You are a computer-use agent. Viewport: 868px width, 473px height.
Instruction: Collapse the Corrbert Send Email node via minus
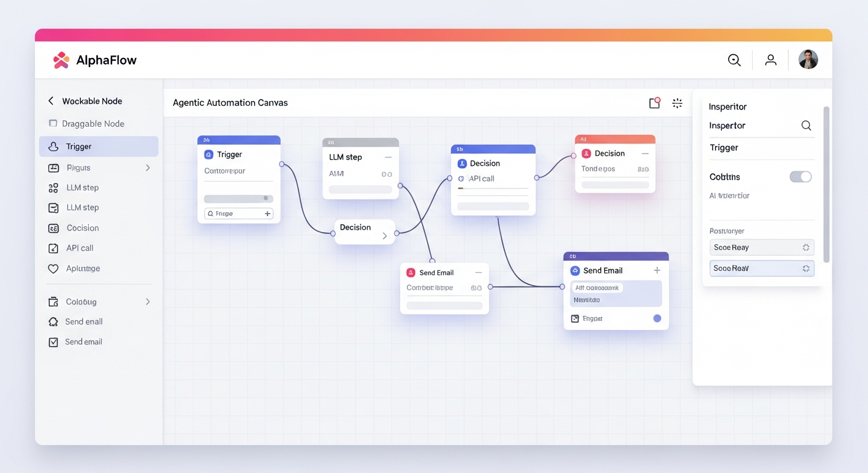478,272
